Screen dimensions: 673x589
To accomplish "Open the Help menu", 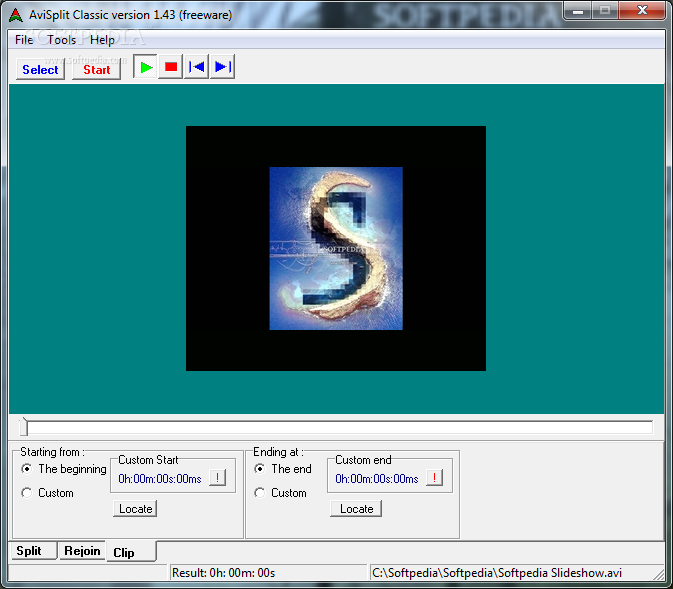I will 102,40.
